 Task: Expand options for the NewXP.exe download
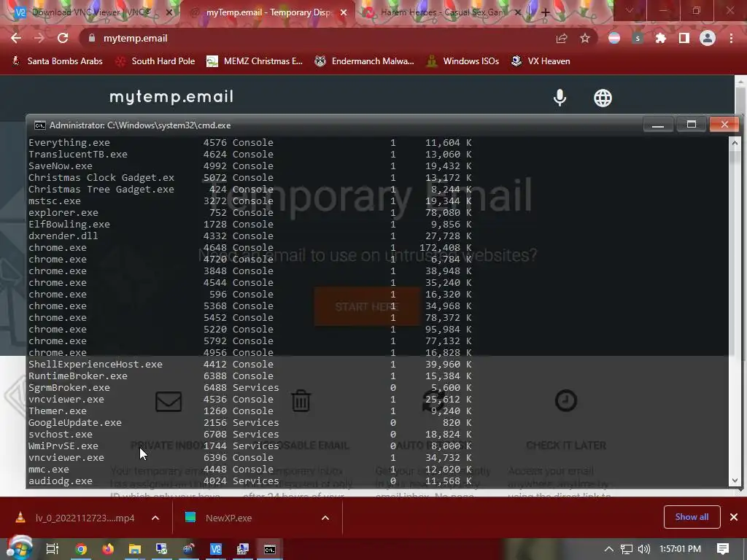tap(325, 518)
